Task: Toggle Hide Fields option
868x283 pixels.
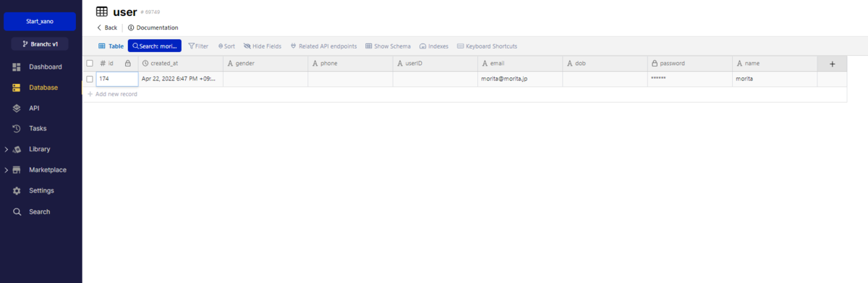Action: point(263,46)
